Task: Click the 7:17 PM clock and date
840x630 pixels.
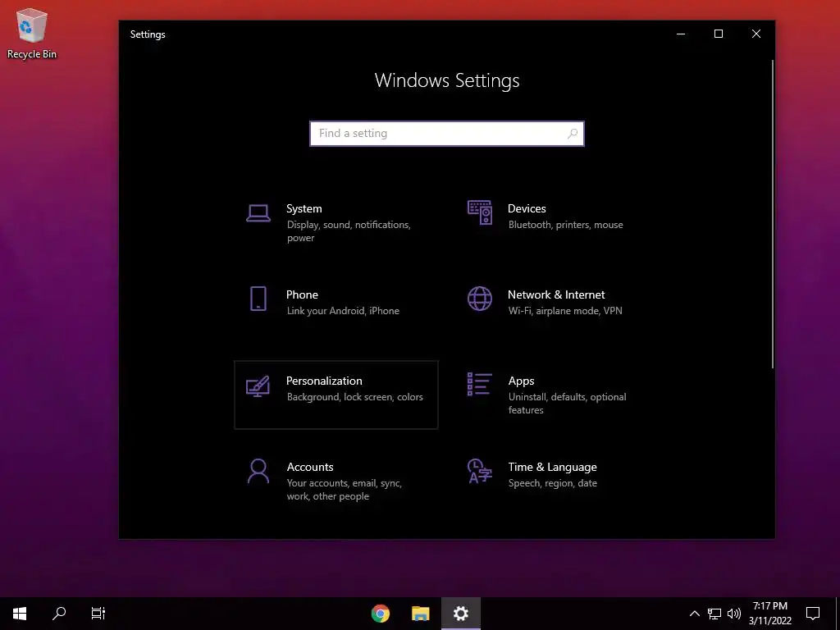Action: point(770,614)
